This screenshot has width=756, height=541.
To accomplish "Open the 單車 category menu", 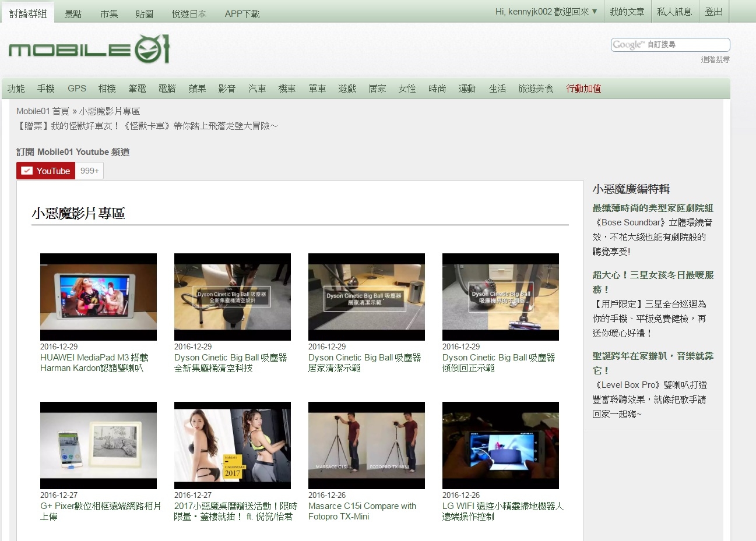I will (x=318, y=89).
